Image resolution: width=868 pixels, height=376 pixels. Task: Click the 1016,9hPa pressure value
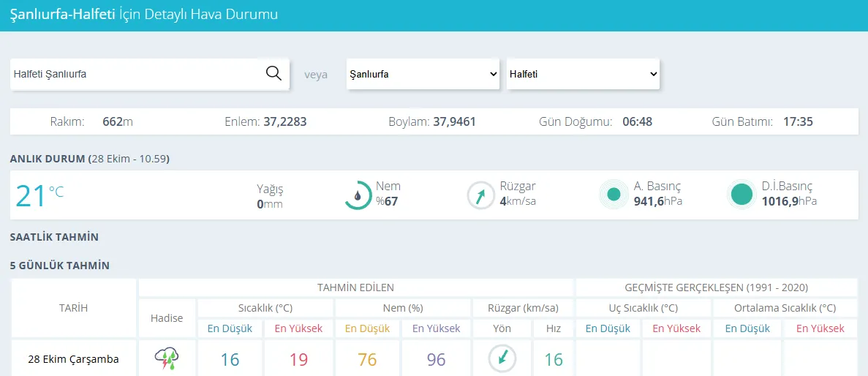790,201
